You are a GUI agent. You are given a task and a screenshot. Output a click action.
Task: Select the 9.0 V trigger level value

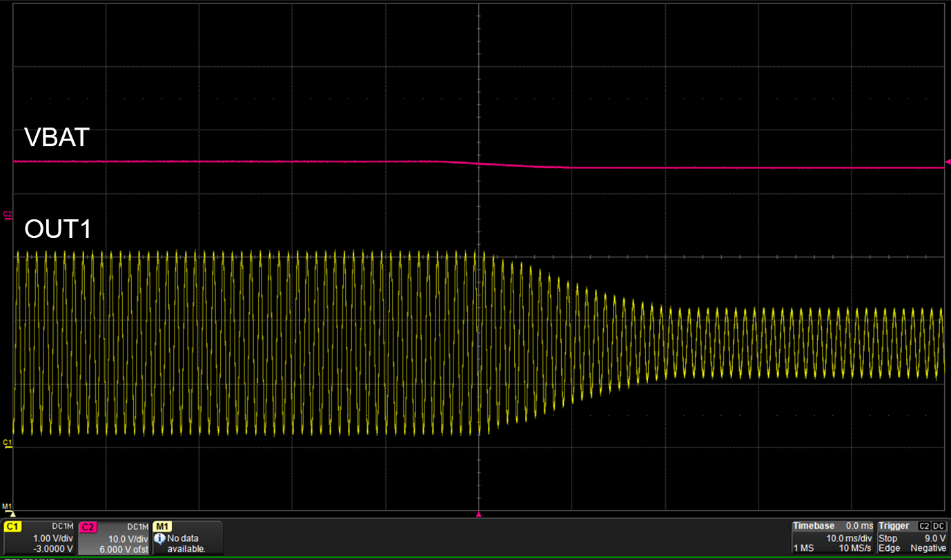click(934, 538)
